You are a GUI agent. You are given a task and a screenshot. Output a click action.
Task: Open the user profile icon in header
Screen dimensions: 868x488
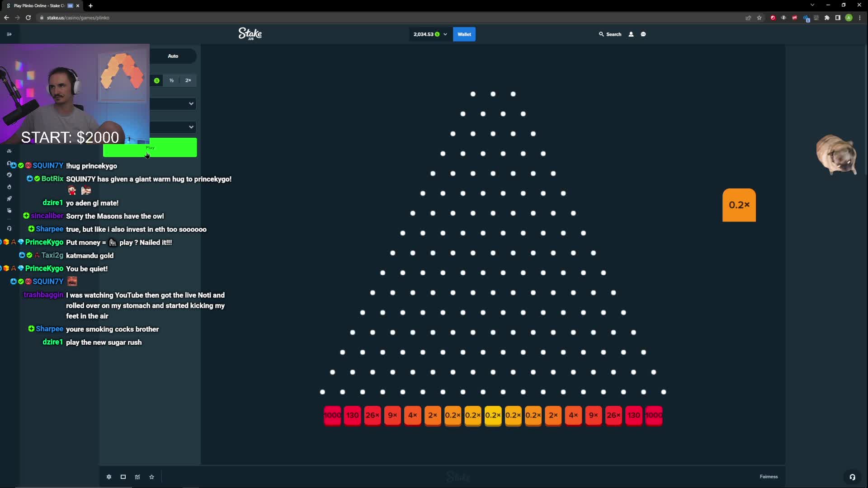631,34
